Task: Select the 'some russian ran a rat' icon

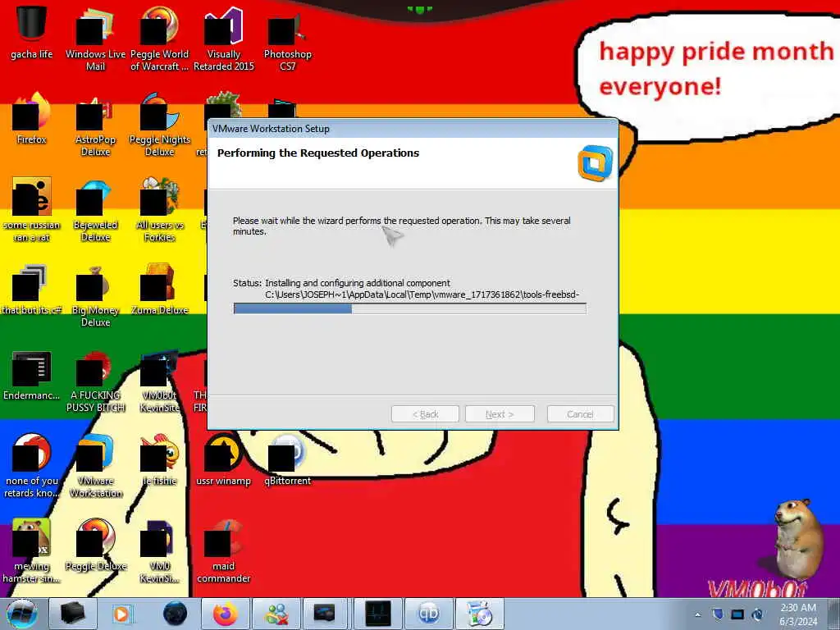Action: click(x=32, y=209)
